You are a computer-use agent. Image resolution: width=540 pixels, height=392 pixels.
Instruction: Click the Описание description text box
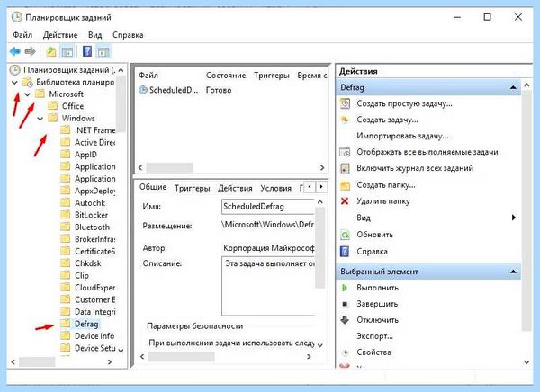click(268, 286)
